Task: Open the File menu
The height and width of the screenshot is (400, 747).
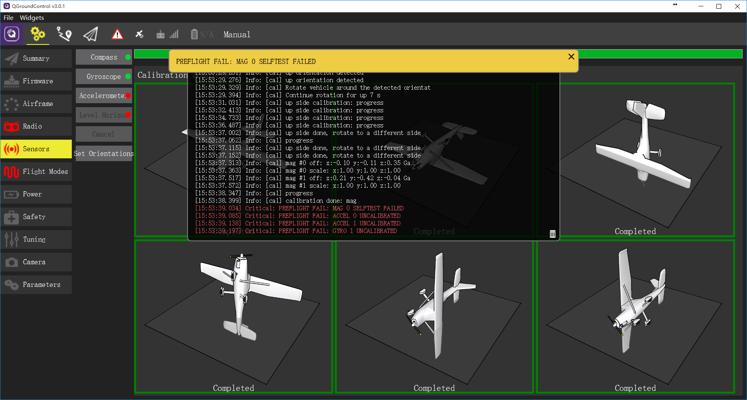Action: pyautogui.click(x=8, y=18)
